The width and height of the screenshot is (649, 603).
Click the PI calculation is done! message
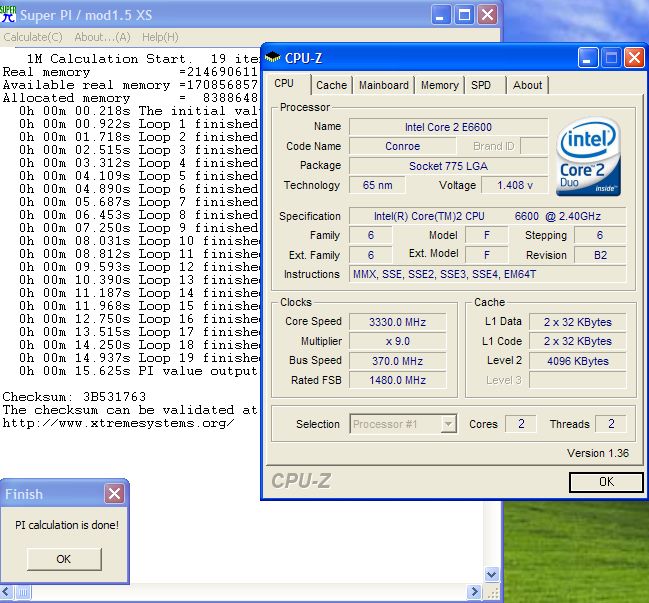(67, 525)
